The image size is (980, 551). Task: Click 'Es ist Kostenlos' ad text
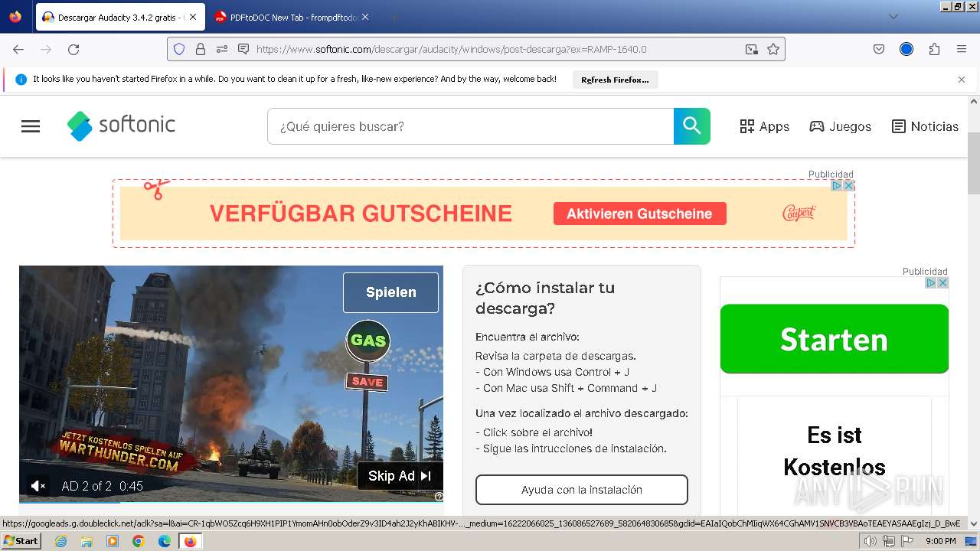coord(834,451)
